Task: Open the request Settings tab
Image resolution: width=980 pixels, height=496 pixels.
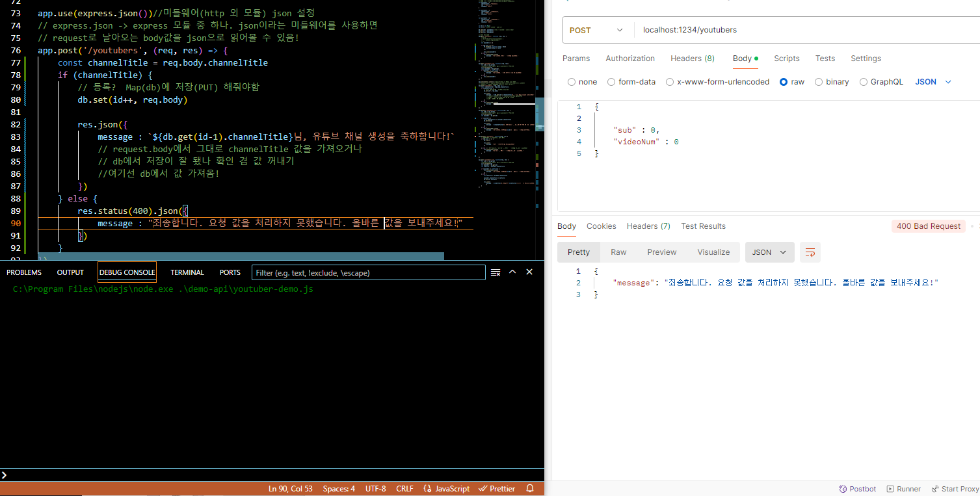Action: [866, 59]
